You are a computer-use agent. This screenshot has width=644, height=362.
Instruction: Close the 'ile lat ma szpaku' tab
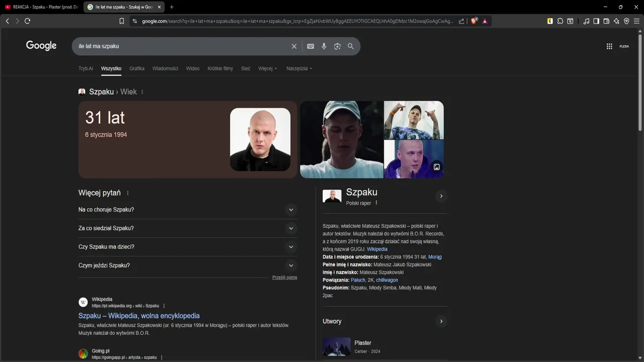pos(159,7)
